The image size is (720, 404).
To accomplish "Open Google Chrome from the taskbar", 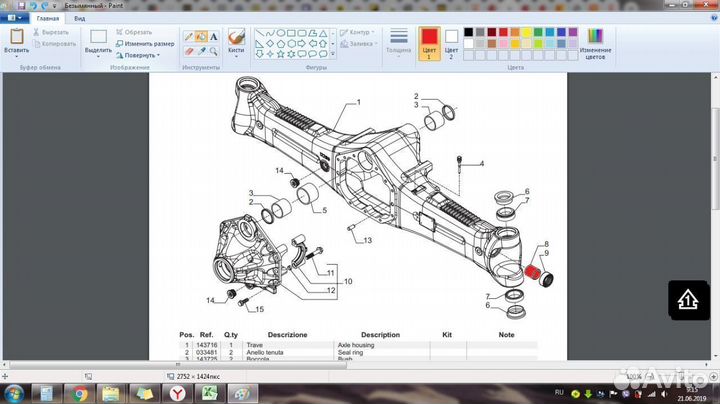I will coord(80,392).
